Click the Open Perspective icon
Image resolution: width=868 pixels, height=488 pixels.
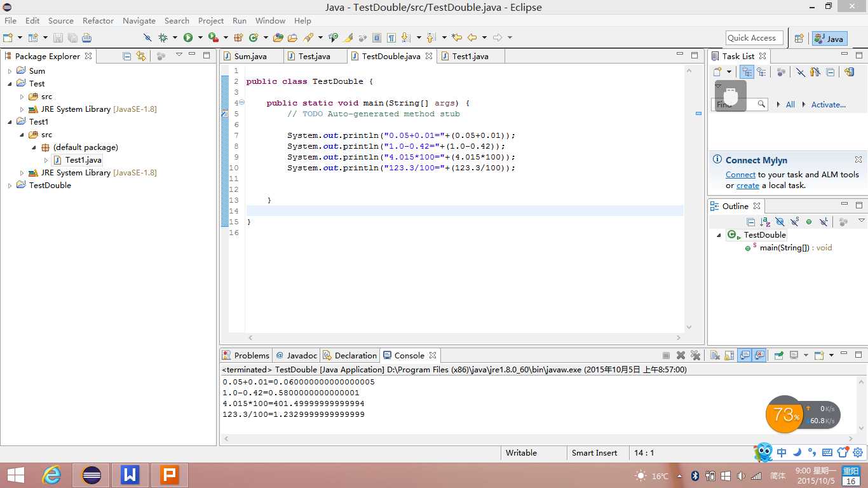pos(799,39)
